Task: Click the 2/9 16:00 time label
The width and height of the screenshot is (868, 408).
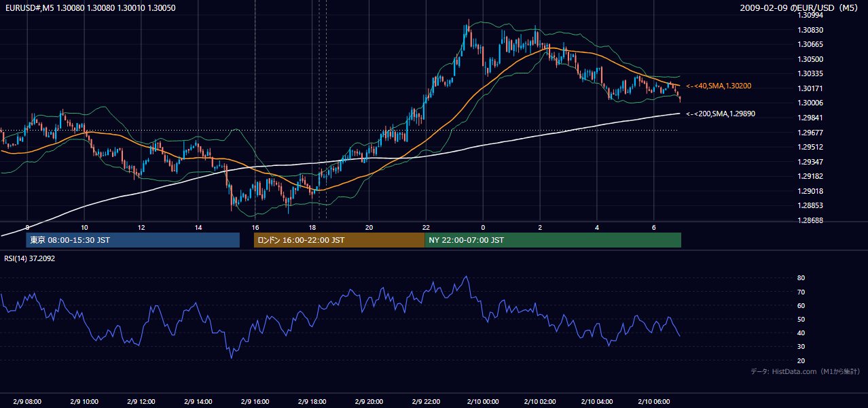Action: pos(255,402)
